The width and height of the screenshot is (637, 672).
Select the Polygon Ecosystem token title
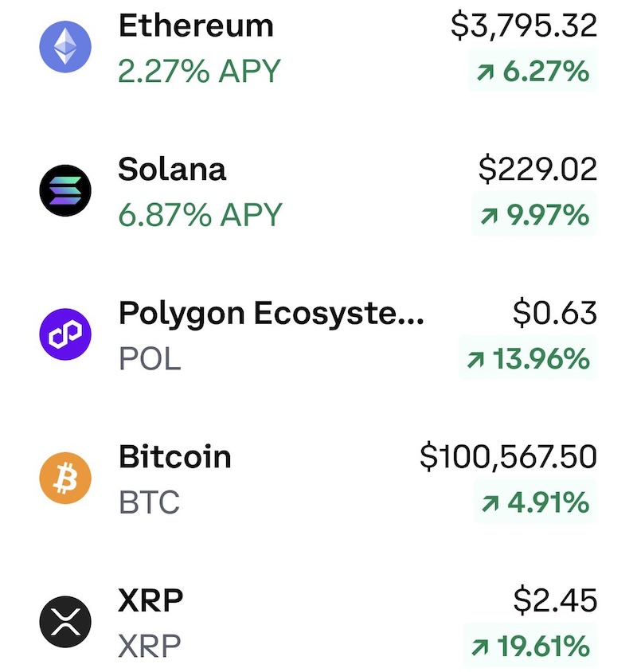(x=271, y=315)
